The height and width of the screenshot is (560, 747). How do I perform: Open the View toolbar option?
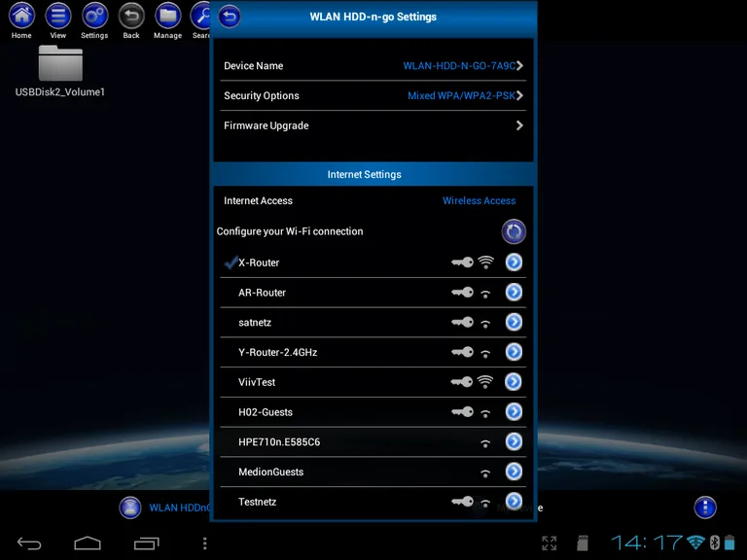click(58, 20)
